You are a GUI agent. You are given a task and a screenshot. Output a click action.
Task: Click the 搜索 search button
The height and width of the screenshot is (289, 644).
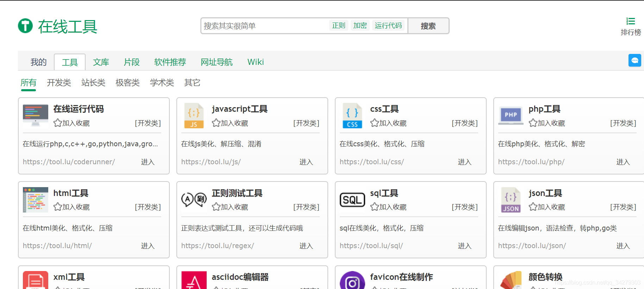[428, 26]
